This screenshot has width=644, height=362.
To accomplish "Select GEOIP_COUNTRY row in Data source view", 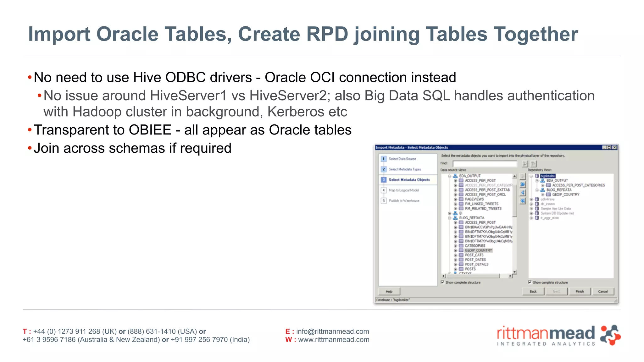I will pos(478,250).
